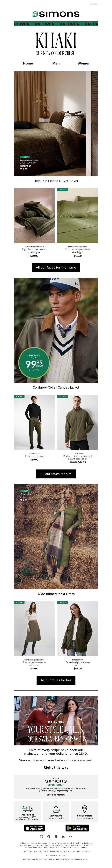Open the Home navigation link
The height and width of the screenshot is (868, 112).
point(28,63)
